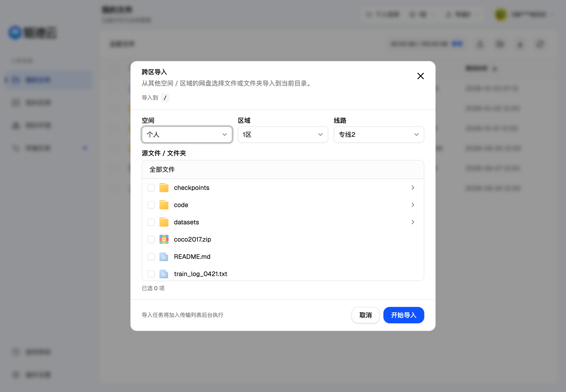Click the coco2017.zip file name
Viewport: 566px width, 392px height.
pos(193,239)
